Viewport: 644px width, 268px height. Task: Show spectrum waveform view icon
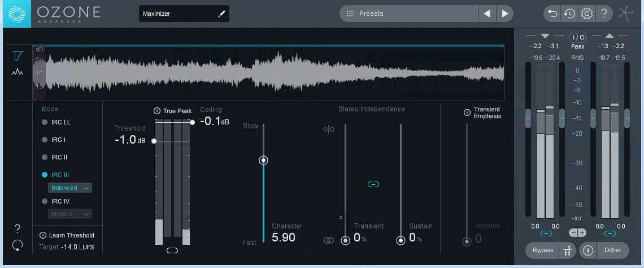click(18, 72)
